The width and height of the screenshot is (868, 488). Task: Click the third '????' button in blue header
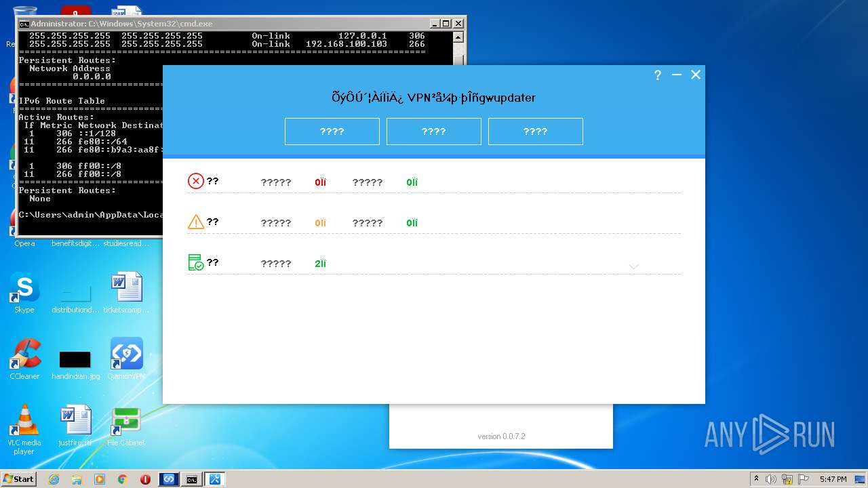[x=536, y=131]
